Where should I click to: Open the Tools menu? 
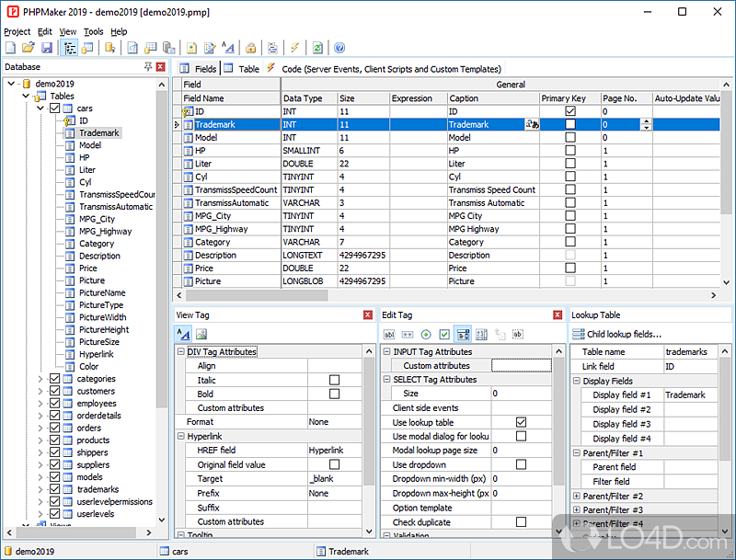click(x=94, y=31)
